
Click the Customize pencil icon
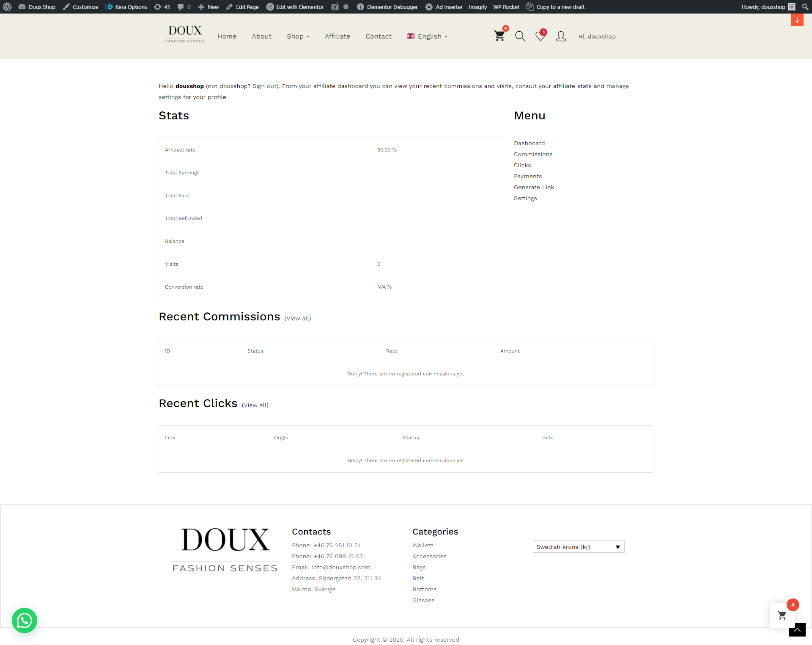pos(66,6)
